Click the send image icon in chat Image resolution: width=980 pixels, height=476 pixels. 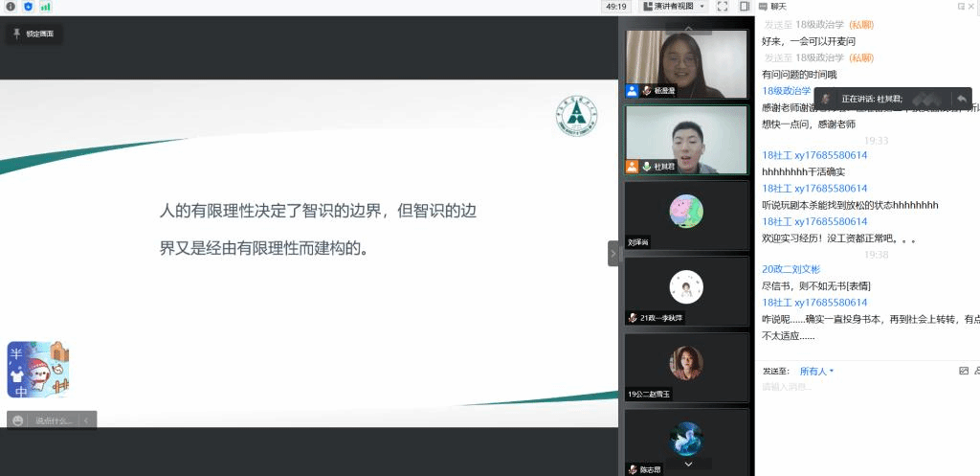click(964, 371)
